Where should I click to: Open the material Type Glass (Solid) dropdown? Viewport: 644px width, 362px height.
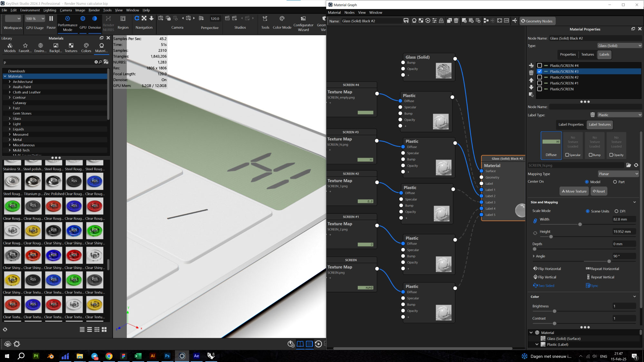(x=620, y=46)
